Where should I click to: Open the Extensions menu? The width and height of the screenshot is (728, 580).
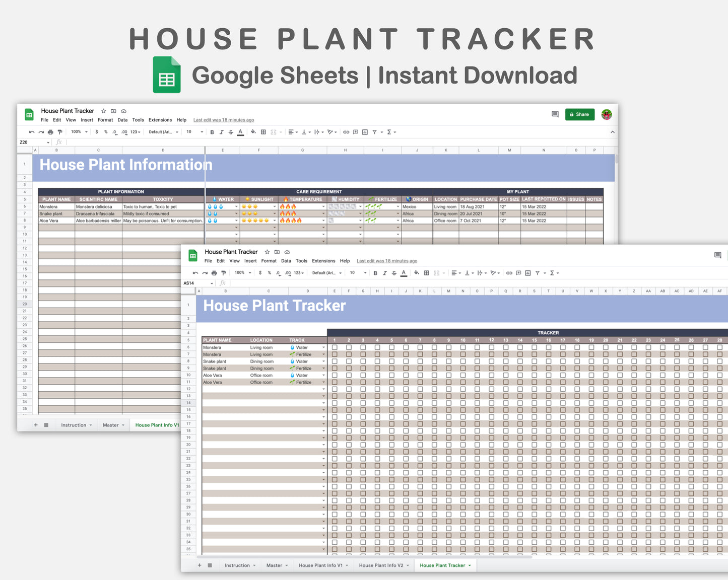(x=323, y=261)
